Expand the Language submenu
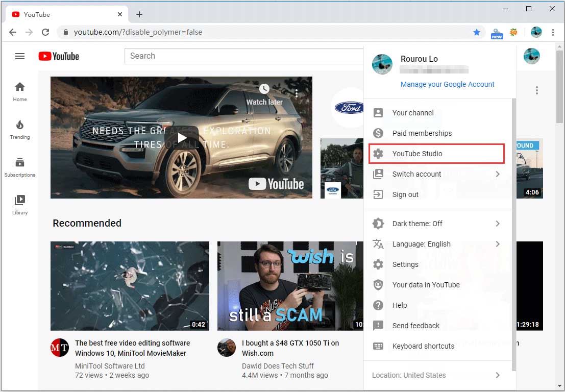 497,244
